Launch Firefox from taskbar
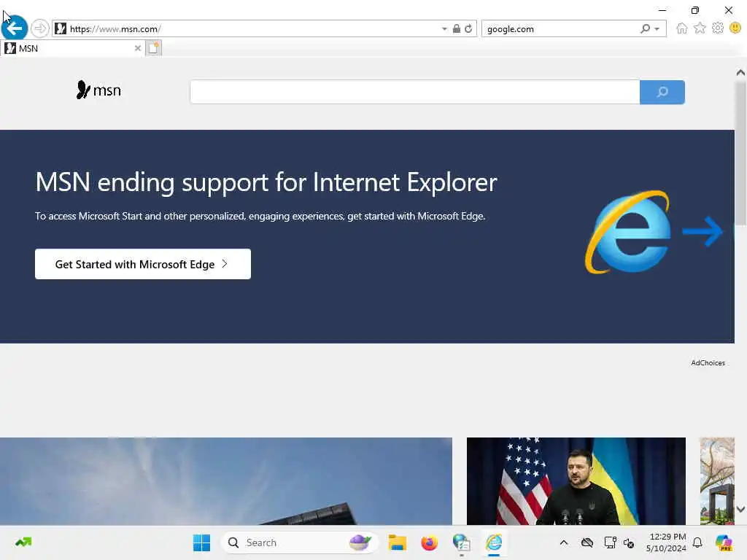The image size is (747, 560). (x=429, y=542)
